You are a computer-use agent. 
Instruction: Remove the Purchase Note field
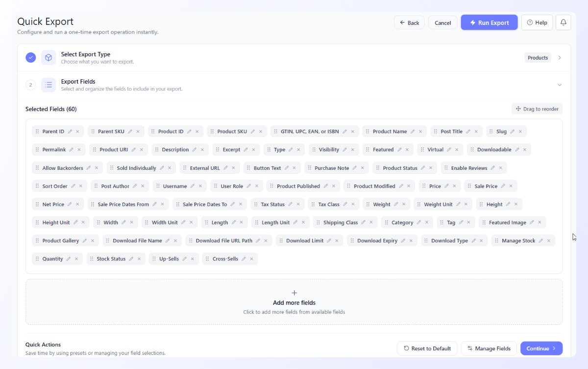pos(363,168)
